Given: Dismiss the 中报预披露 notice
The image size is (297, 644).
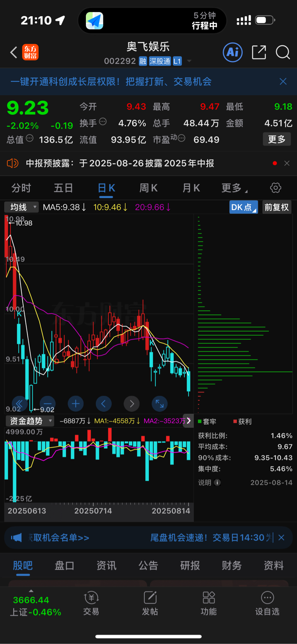Looking at the screenshot, I should [287, 163].
